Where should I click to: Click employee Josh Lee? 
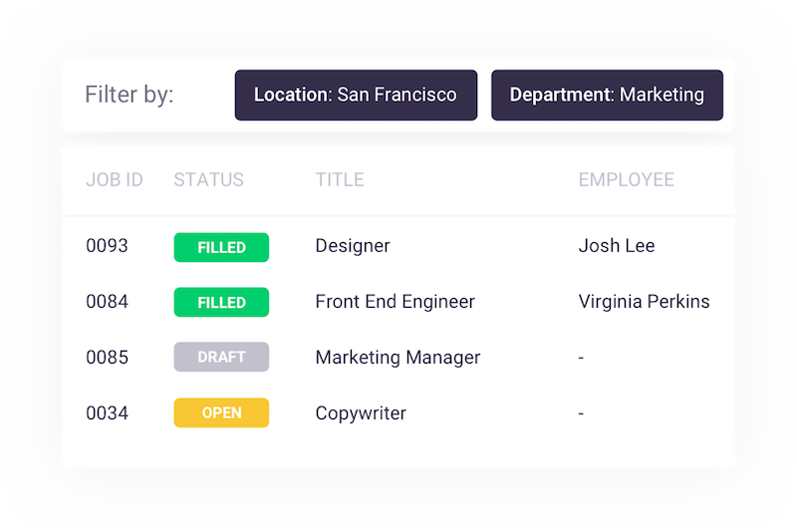coord(616,246)
